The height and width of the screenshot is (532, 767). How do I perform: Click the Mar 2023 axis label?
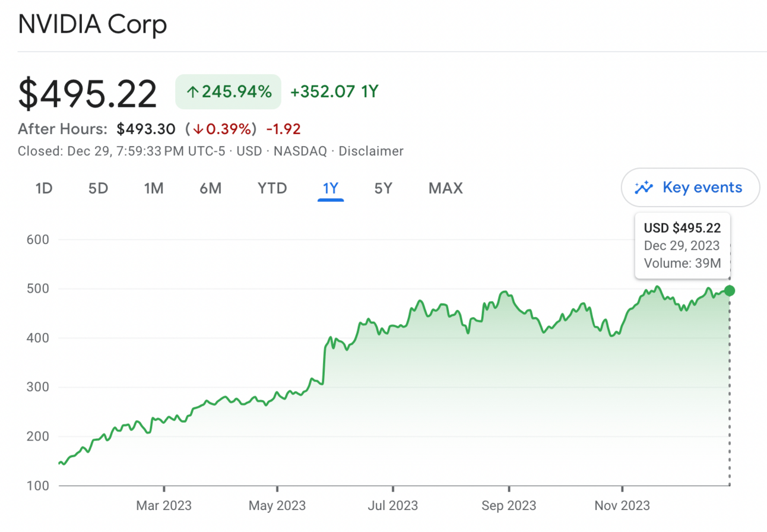click(164, 506)
